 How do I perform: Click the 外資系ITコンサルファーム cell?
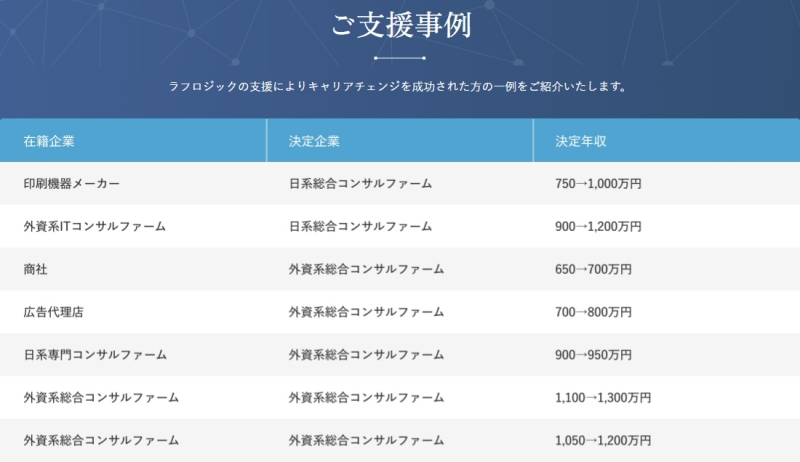click(x=94, y=227)
